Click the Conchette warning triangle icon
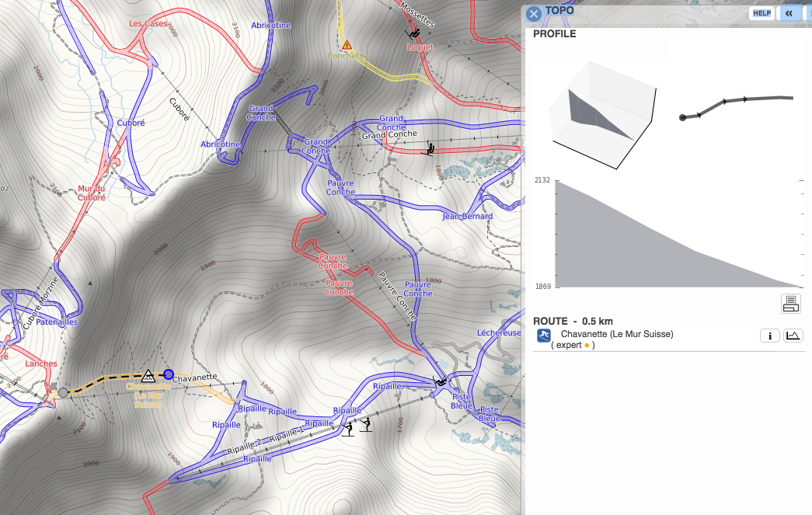Image resolution: width=812 pixels, height=515 pixels. click(x=347, y=45)
